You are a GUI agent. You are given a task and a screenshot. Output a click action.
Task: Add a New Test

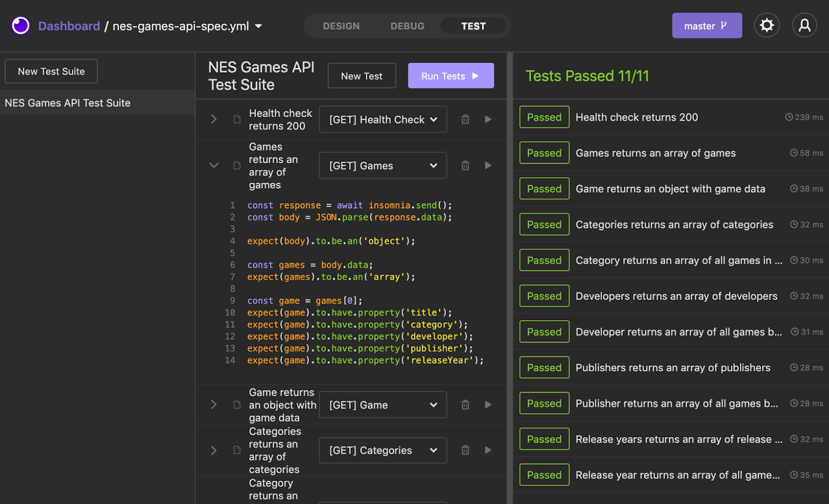362,76
